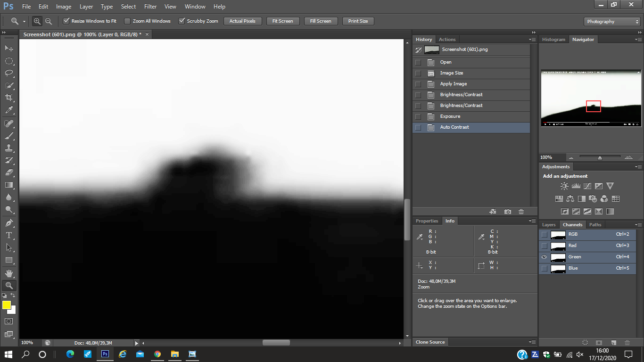The width and height of the screenshot is (644, 362).
Task: Click the Fit Screen button
Action: [x=282, y=21]
